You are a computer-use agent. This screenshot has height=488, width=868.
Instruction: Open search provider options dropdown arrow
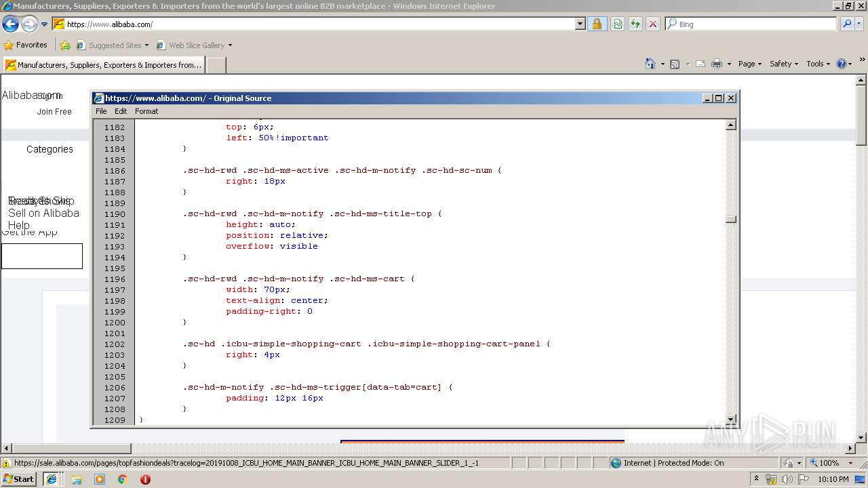pos(860,24)
